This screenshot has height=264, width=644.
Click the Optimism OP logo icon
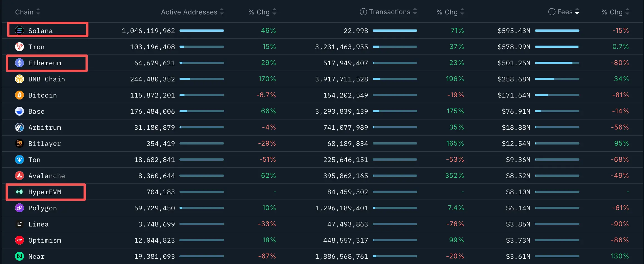pos(19,240)
